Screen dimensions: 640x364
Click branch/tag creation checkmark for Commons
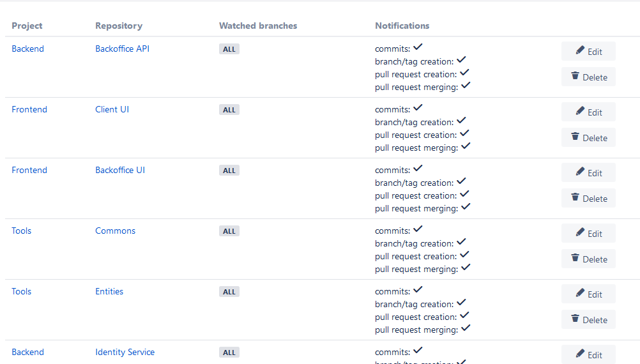pyautogui.click(x=461, y=242)
